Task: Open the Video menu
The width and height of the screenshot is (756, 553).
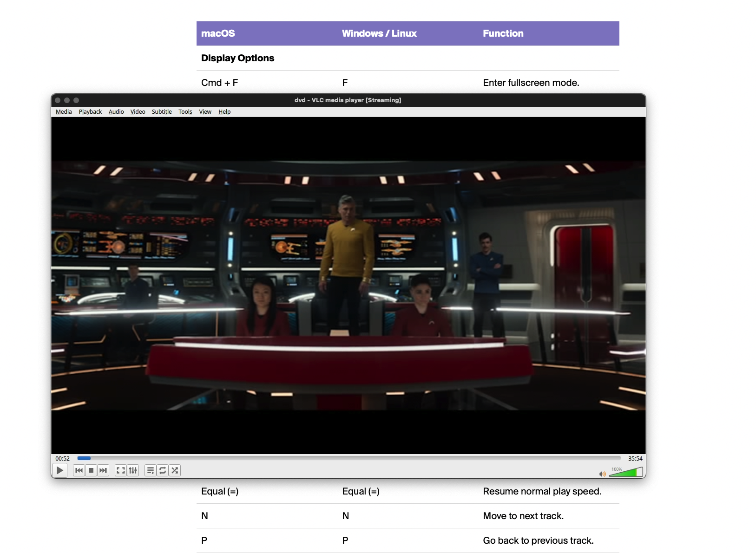Action: click(138, 112)
